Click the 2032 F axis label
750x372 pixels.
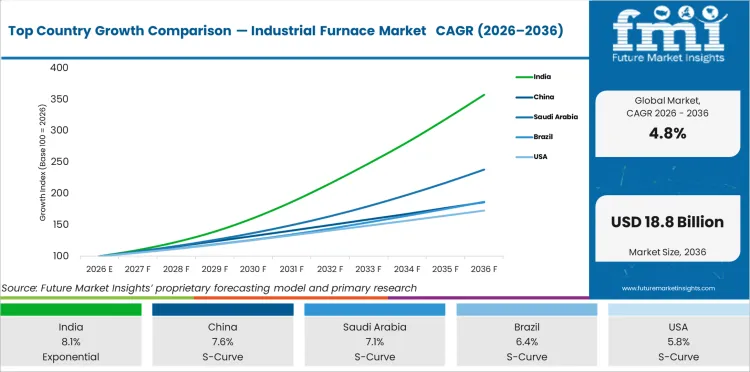(330, 269)
